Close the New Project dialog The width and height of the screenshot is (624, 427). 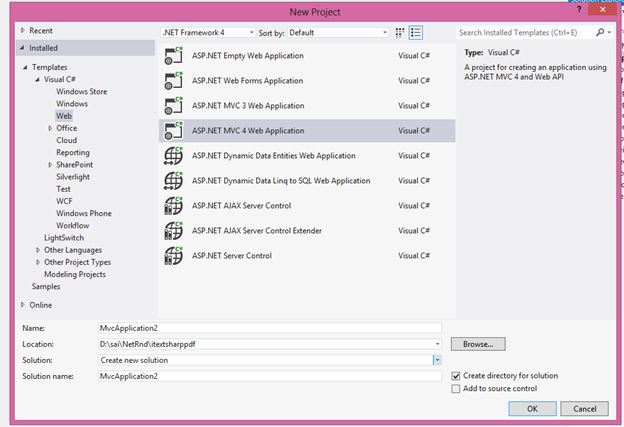point(603,10)
